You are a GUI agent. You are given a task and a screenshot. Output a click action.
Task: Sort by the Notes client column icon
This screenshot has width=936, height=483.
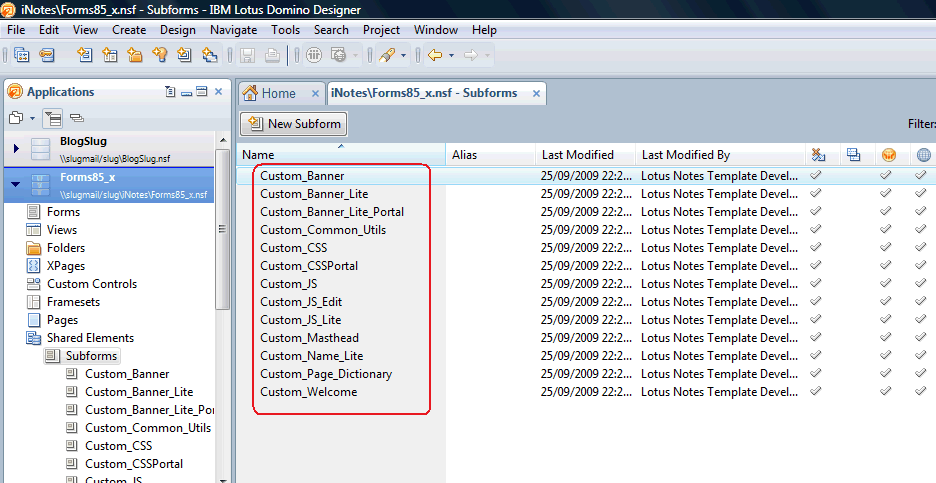pos(888,155)
